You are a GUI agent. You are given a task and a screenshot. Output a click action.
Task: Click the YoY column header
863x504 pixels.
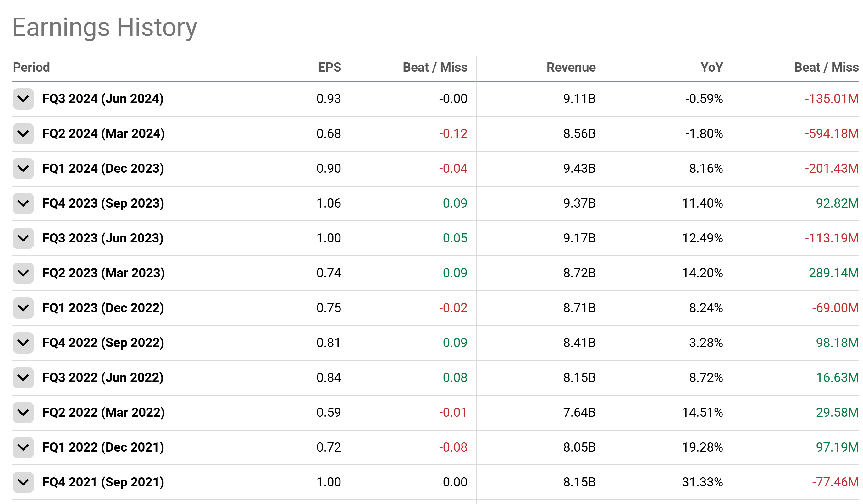click(711, 67)
